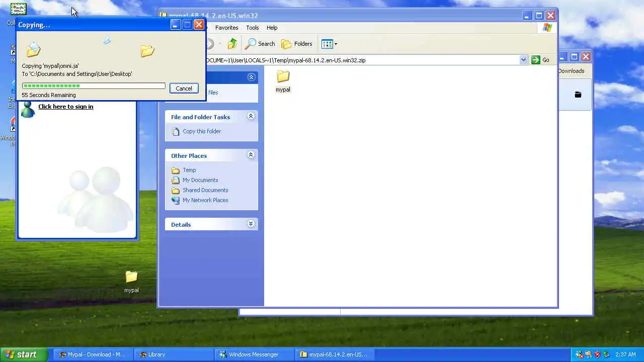Open the Help menu in Explorer
644x362 pixels.
[272, 28]
